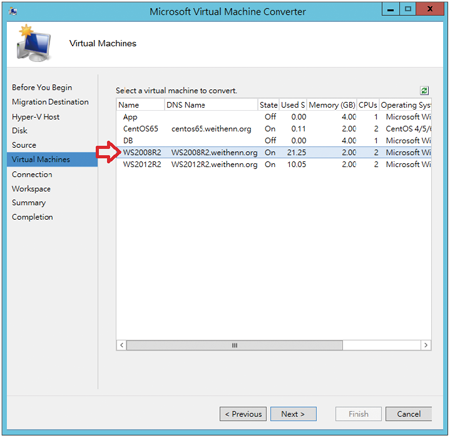Click the left scroll arrow of horizontal scrollbar
Viewport: 450px width, 438px height.
click(x=122, y=345)
